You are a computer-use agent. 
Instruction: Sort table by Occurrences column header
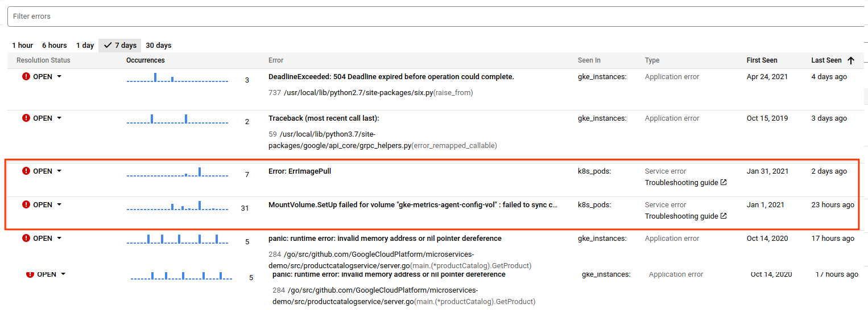coord(145,60)
